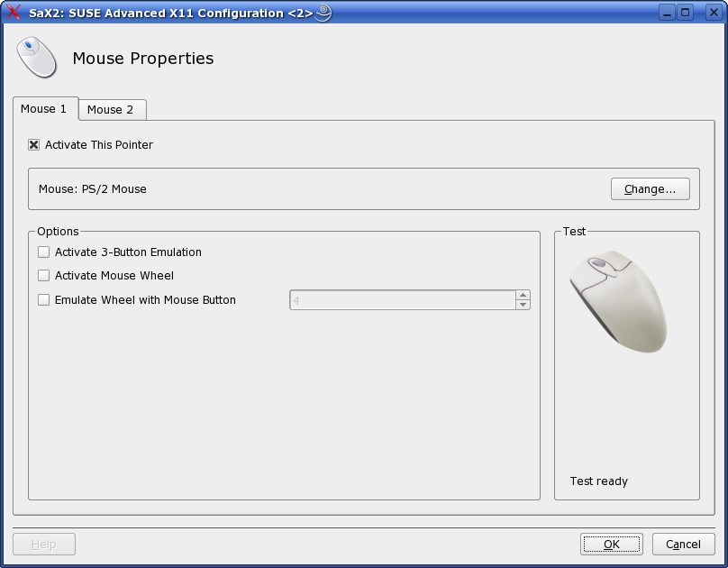The width and height of the screenshot is (728, 568).
Task: Click the Help button
Action: tap(44, 545)
